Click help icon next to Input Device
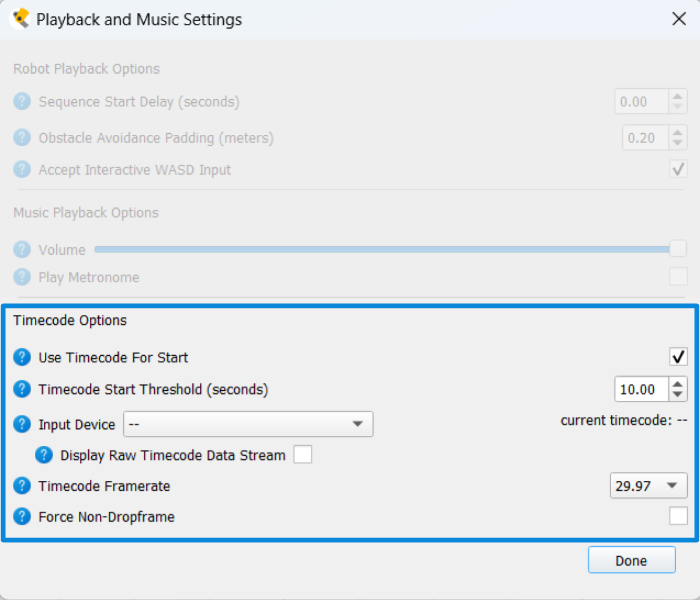 (22, 424)
